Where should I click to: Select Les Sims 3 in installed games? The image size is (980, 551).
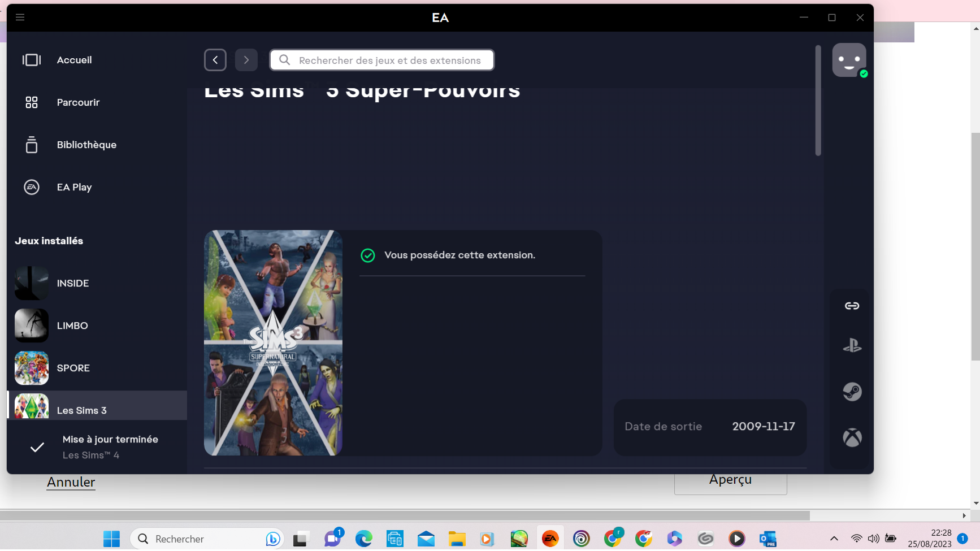(x=97, y=405)
